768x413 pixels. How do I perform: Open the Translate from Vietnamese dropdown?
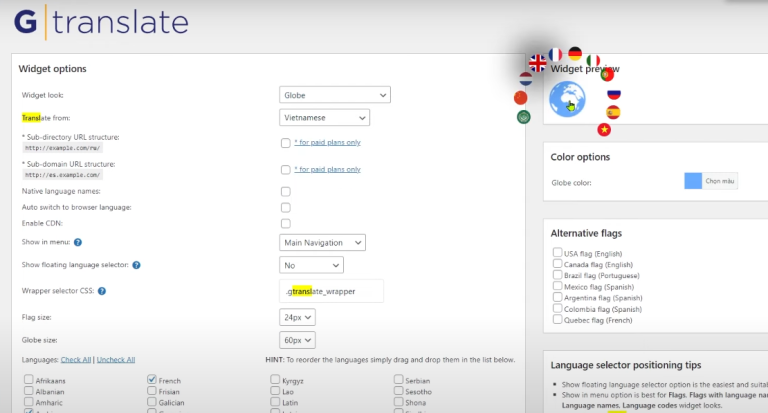(324, 118)
